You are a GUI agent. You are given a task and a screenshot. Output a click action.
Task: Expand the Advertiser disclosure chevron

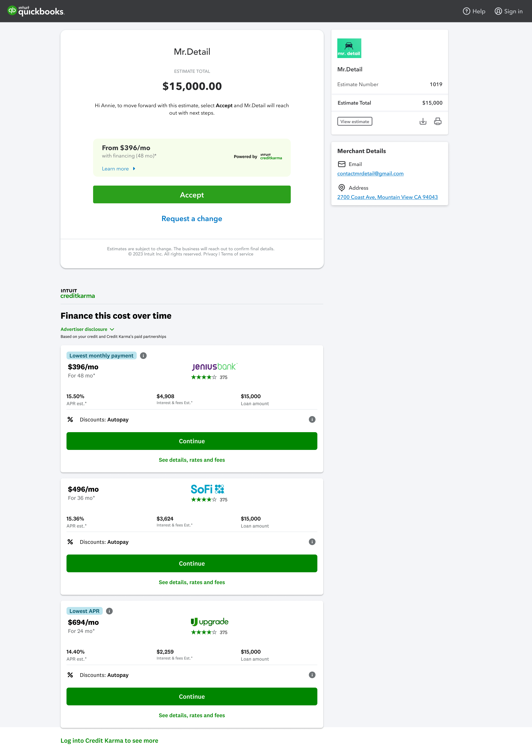pos(112,329)
